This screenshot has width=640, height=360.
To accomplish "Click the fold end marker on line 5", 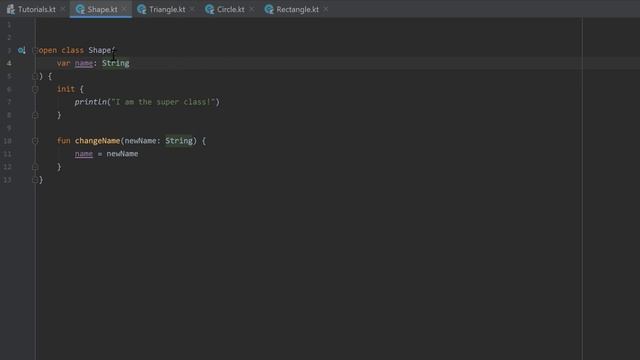I will [35, 76].
